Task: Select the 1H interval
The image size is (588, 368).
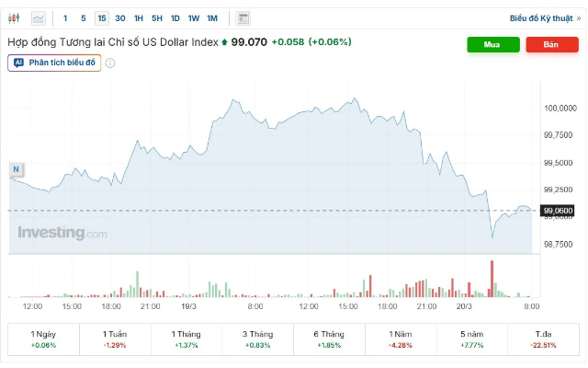Action: click(138, 17)
